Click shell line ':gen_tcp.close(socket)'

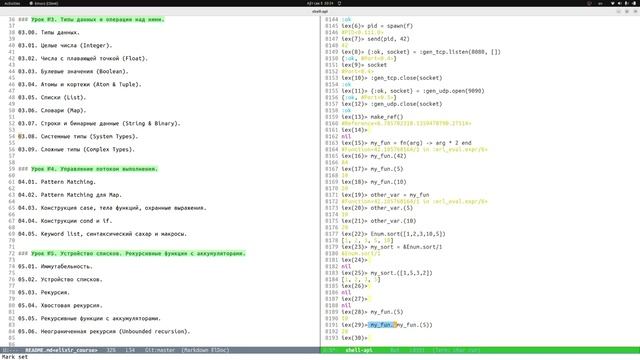(x=392, y=78)
